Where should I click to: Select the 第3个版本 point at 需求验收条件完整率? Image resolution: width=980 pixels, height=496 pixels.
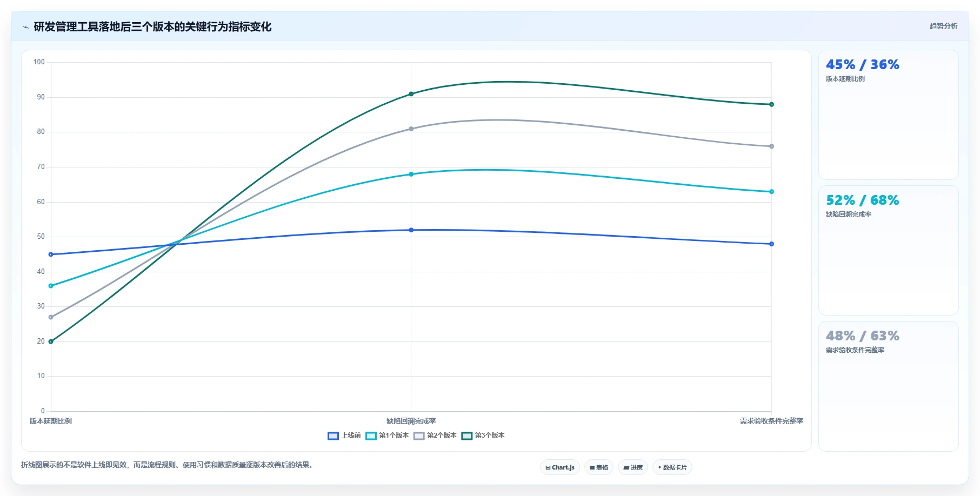click(x=771, y=104)
